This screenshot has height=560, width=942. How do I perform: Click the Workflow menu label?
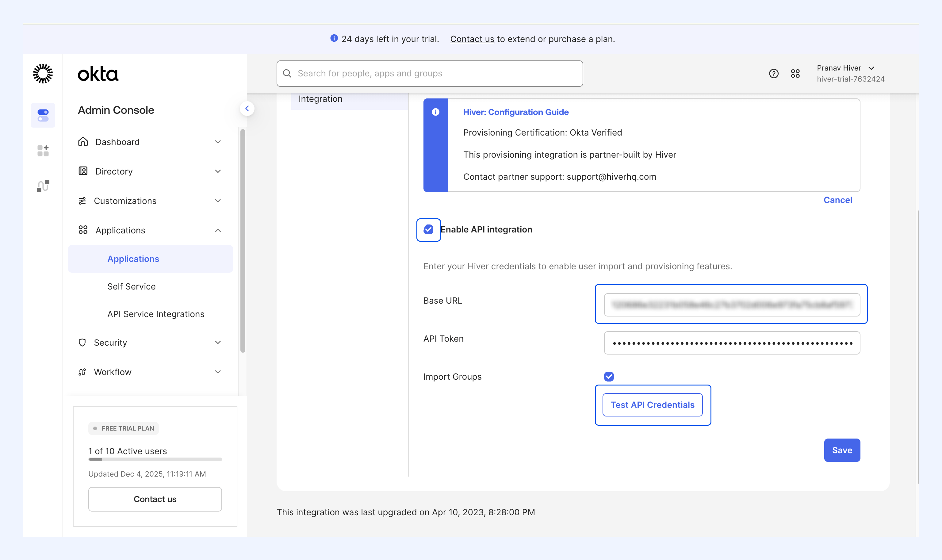[x=113, y=372]
